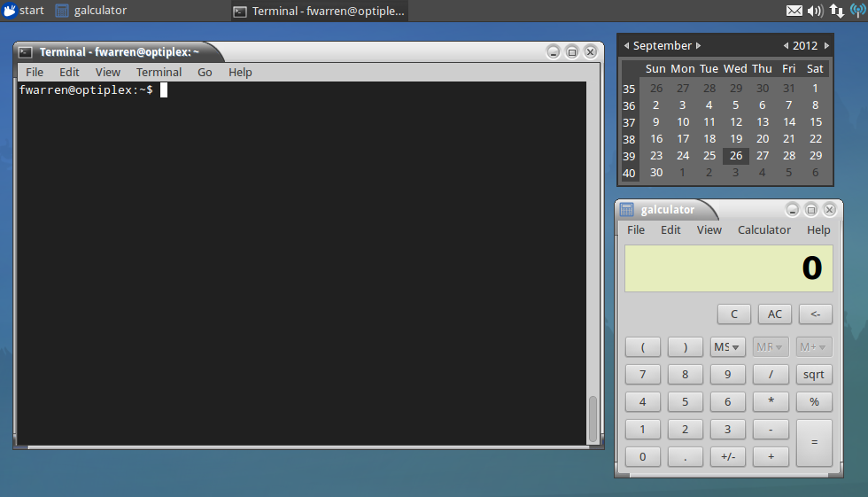This screenshot has height=497, width=868.
Task: Click the galculator taskbar icon
Action: pyautogui.click(x=61, y=11)
